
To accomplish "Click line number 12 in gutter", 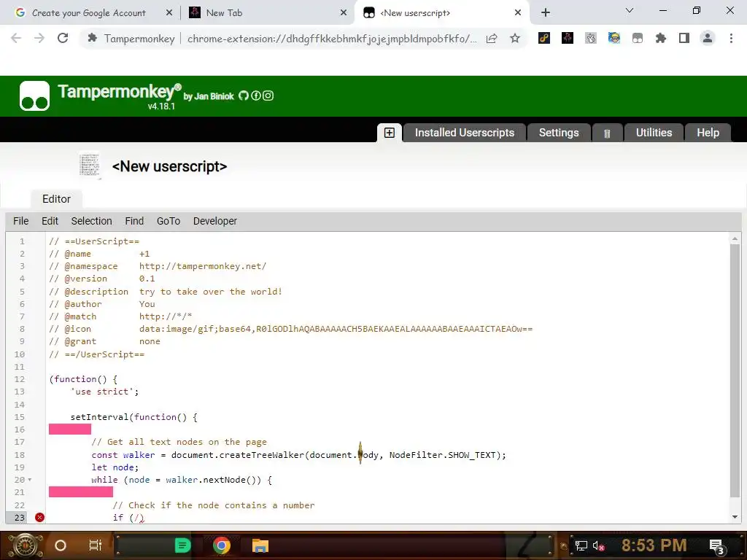I will tap(20, 379).
